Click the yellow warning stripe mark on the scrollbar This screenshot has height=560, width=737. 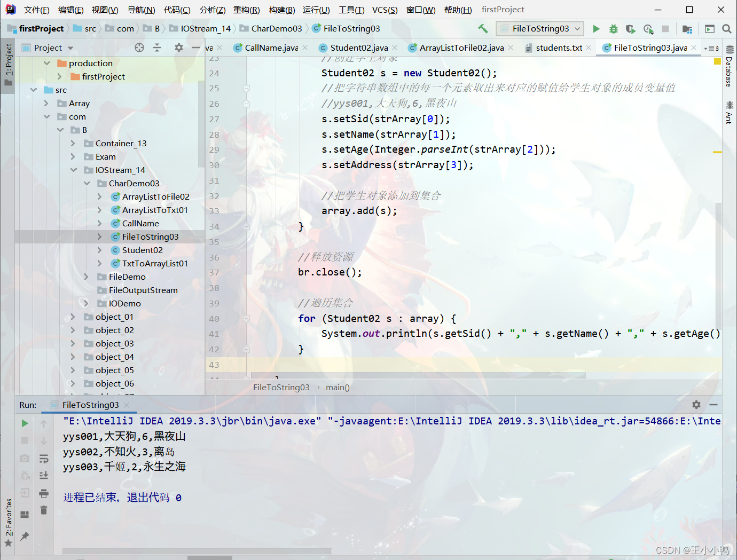[717, 152]
